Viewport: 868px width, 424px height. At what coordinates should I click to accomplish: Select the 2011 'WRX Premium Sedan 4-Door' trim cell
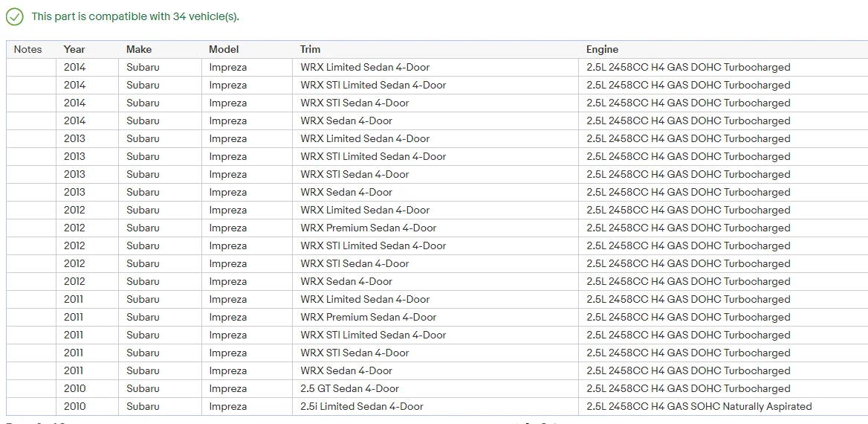[435, 317]
